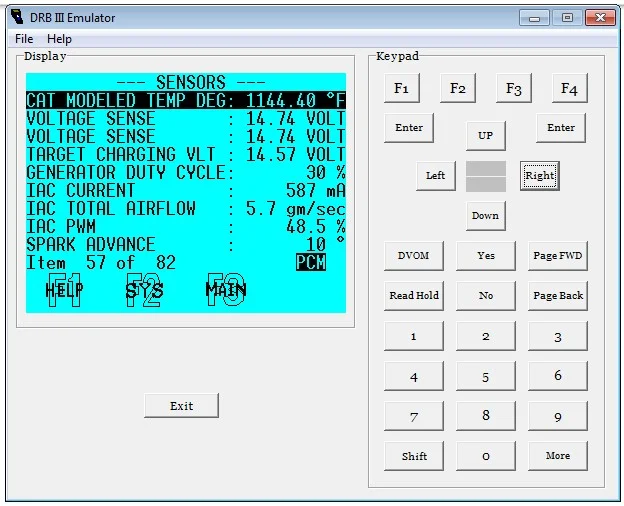
Task: Select the SPARK ADVANCE row
Action: [186, 244]
